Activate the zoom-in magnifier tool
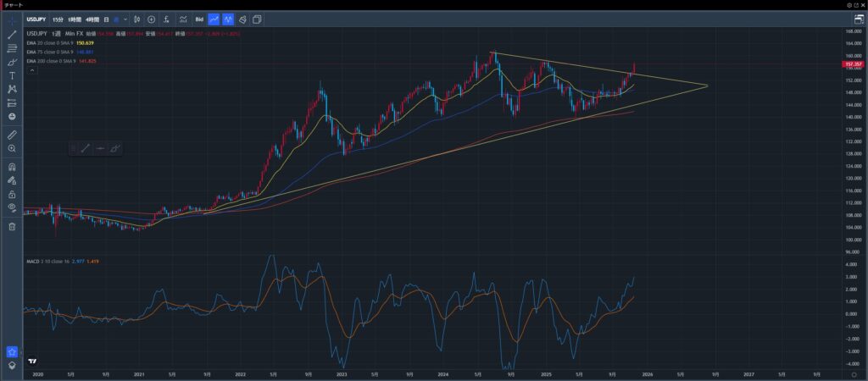 [12, 148]
